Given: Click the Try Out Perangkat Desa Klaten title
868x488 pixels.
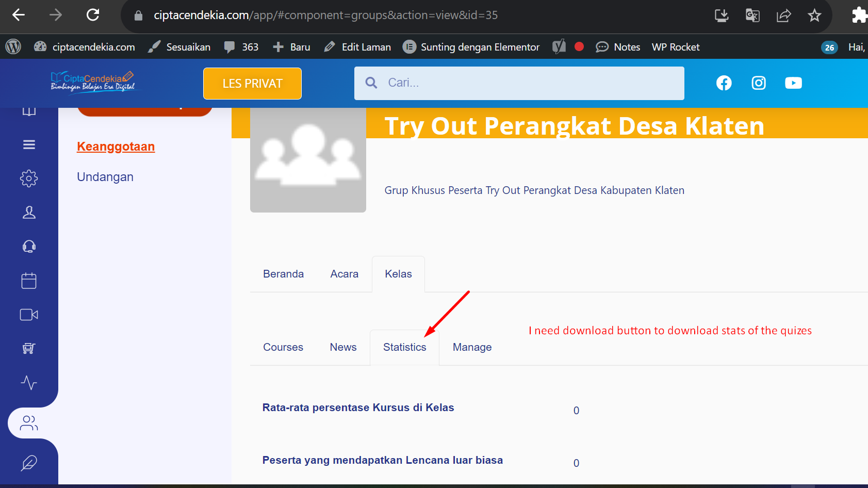Looking at the screenshot, I should (x=574, y=126).
